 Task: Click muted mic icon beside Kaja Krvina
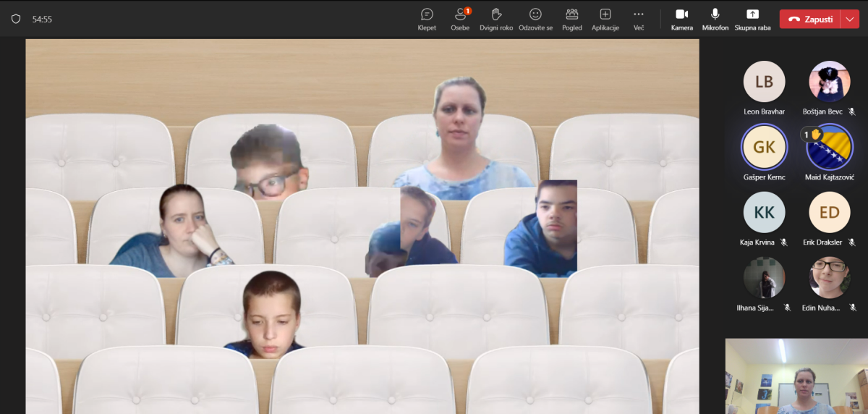click(x=783, y=242)
